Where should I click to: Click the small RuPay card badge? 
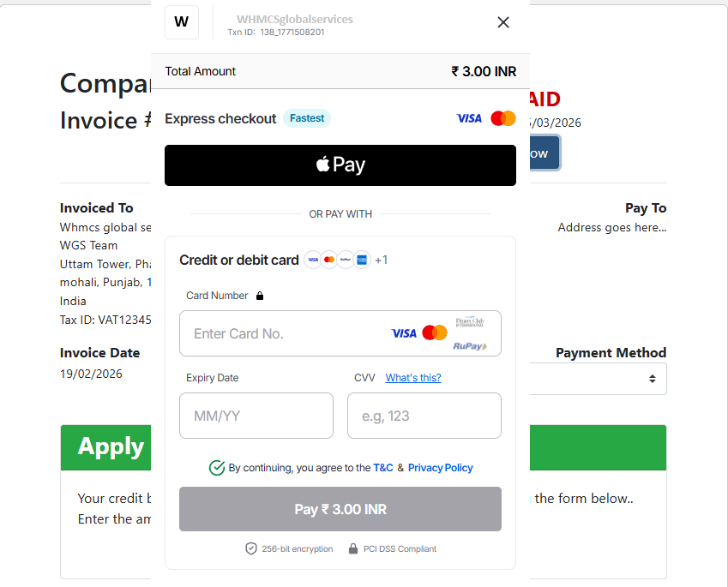tap(346, 260)
